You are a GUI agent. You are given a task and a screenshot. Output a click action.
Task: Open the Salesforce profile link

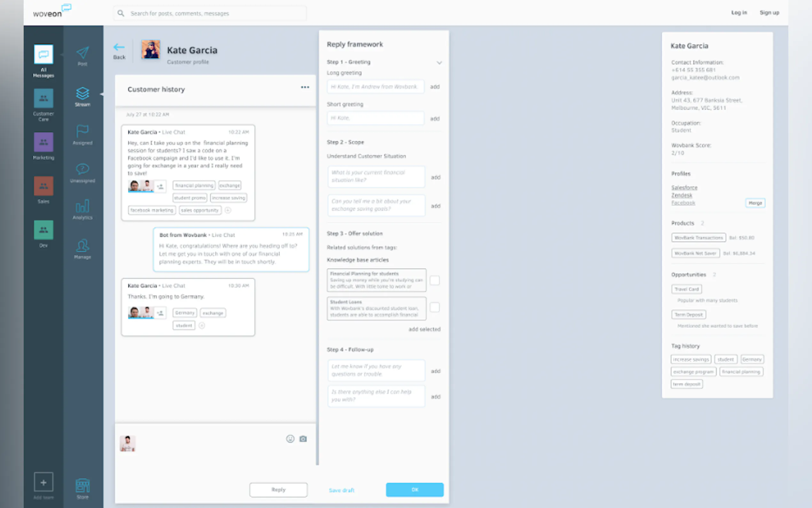click(x=684, y=187)
